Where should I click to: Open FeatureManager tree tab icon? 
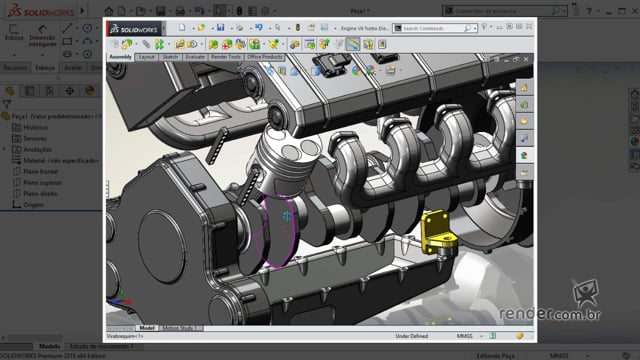[9, 91]
